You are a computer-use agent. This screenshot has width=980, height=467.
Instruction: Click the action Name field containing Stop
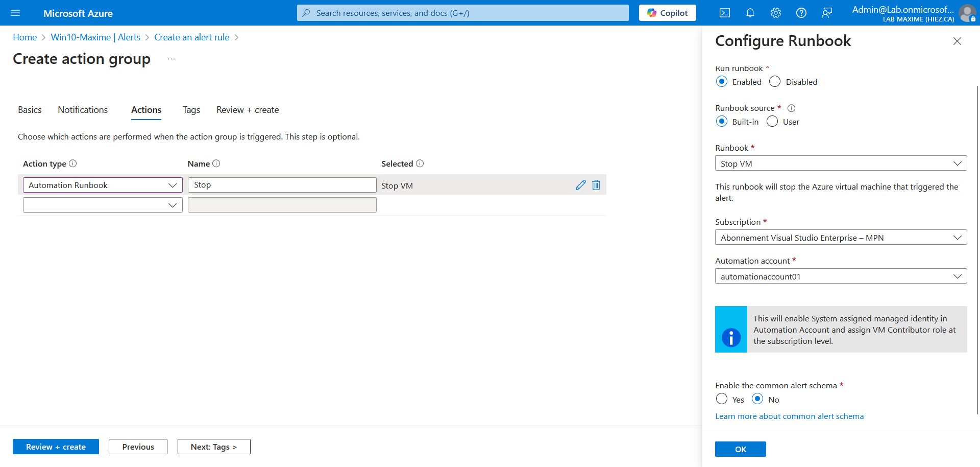coord(282,185)
